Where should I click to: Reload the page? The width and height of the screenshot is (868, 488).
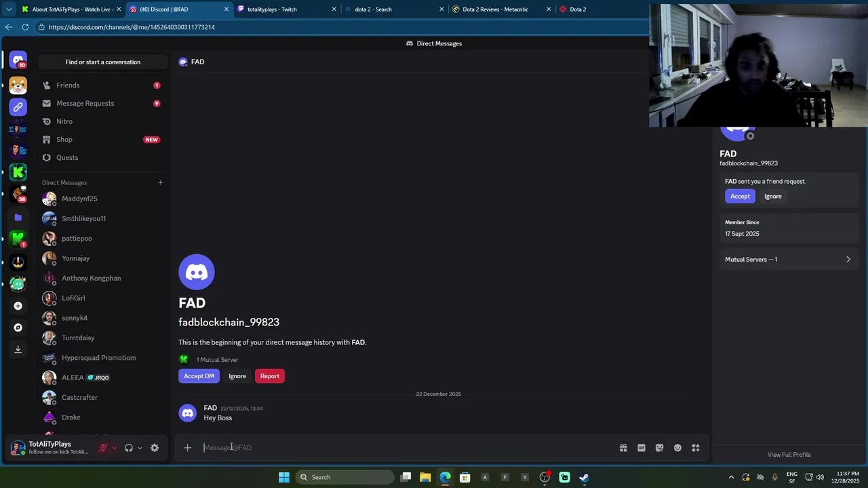(25, 27)
